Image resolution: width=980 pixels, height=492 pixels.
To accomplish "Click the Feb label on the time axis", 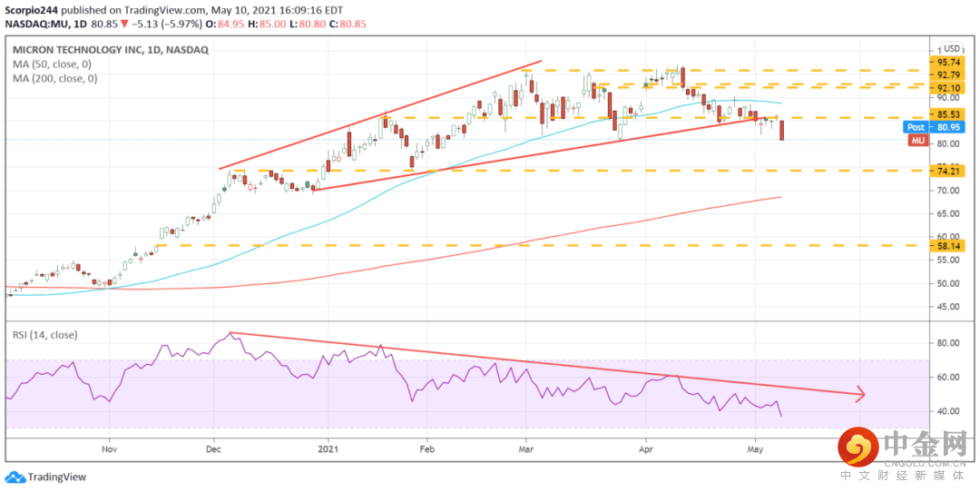I will click(x=426, y=448).
